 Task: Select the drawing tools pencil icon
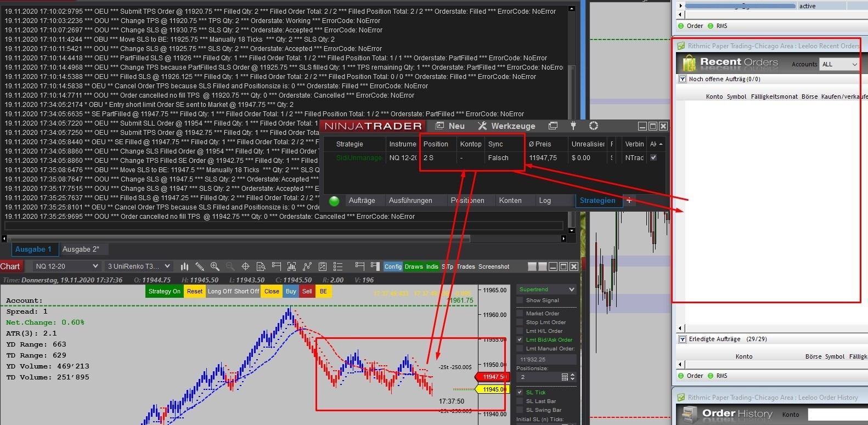[200, 267]
